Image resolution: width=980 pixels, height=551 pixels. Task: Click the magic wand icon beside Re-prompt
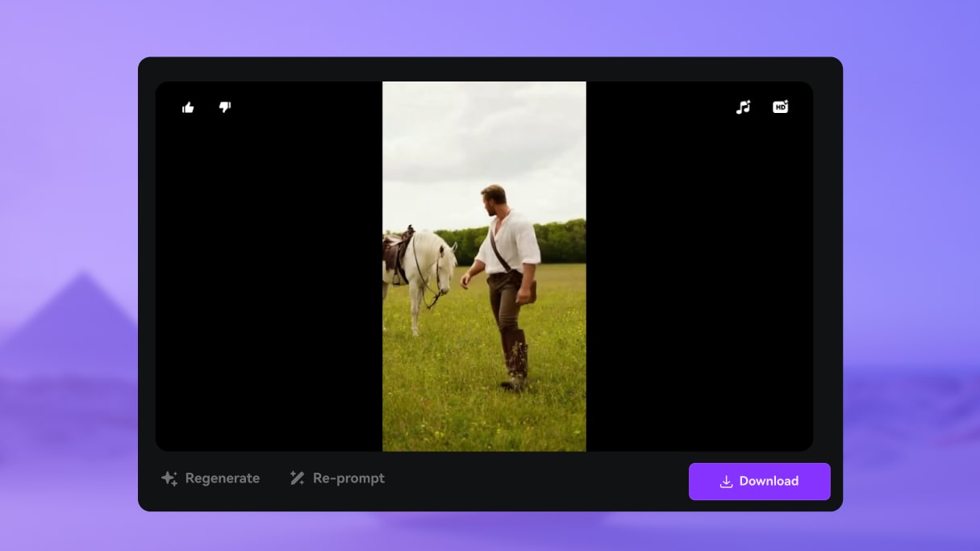tap(297, 478)
